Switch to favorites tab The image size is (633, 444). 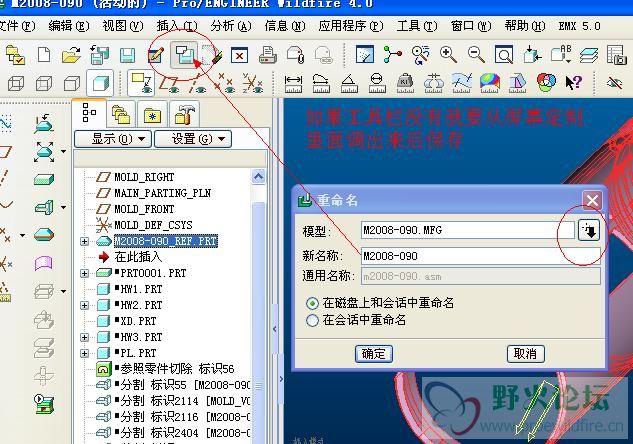coord(152,114)
